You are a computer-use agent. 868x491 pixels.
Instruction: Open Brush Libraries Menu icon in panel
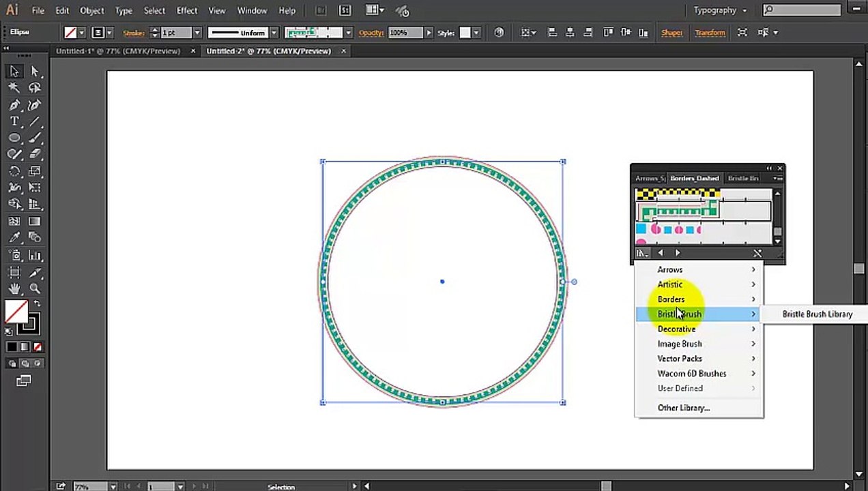(x=642, y=253)
